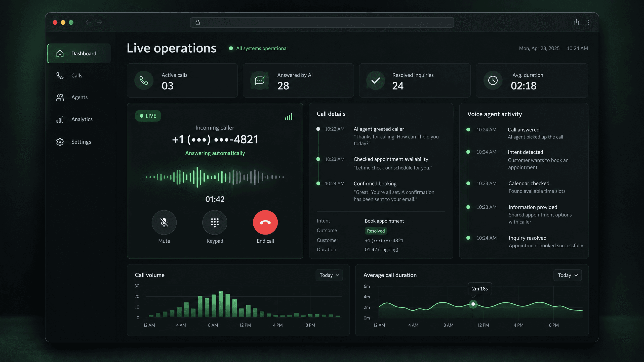Viewport: 644px width, 362px height.
Task: Click the signal strength bars icon
Action: (289, 117)
